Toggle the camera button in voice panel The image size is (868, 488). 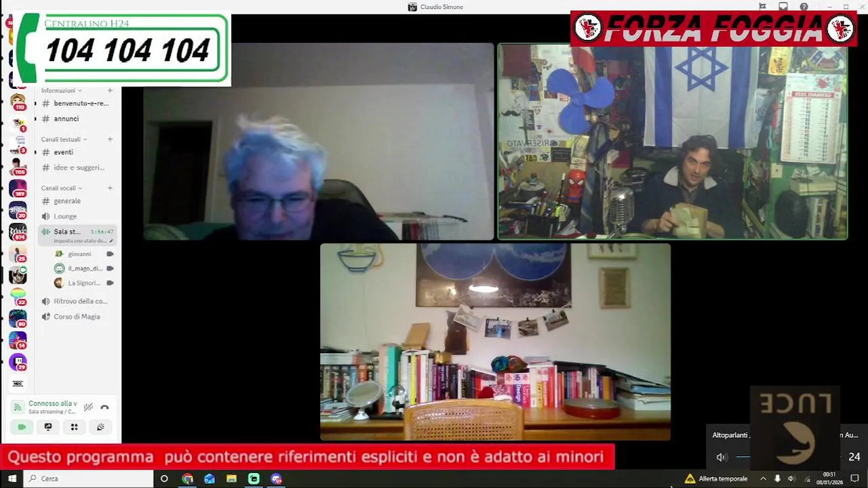click(x=22, y=427)
